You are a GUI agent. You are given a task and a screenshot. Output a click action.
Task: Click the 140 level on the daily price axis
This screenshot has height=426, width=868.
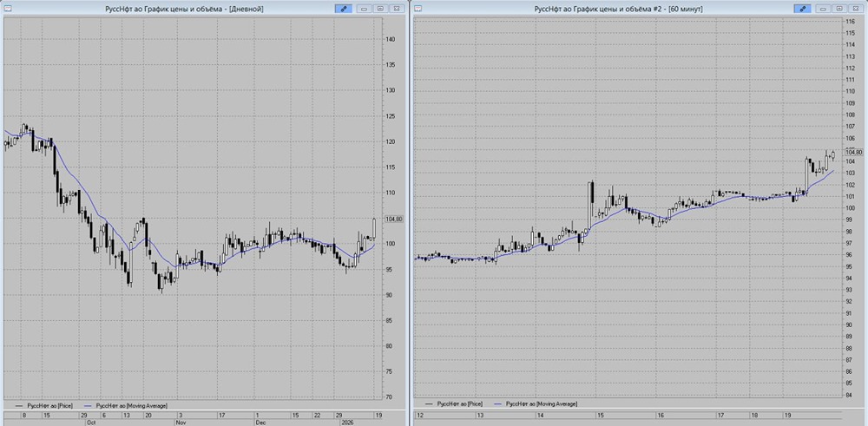pos(391,39)
